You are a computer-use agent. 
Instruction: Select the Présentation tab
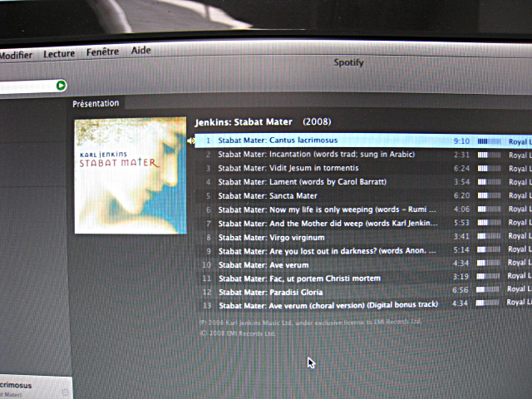click(x=96, y=103)
